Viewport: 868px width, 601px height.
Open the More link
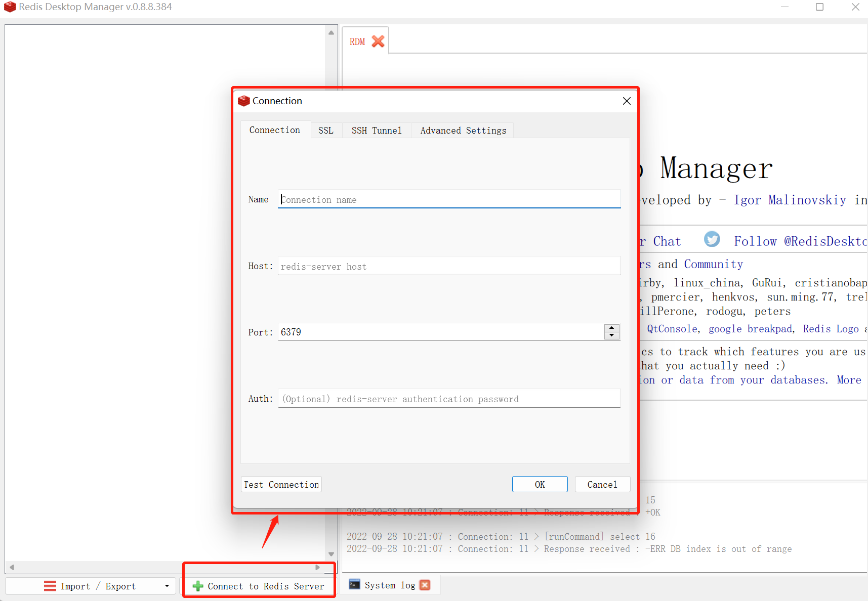click(849, 380)
